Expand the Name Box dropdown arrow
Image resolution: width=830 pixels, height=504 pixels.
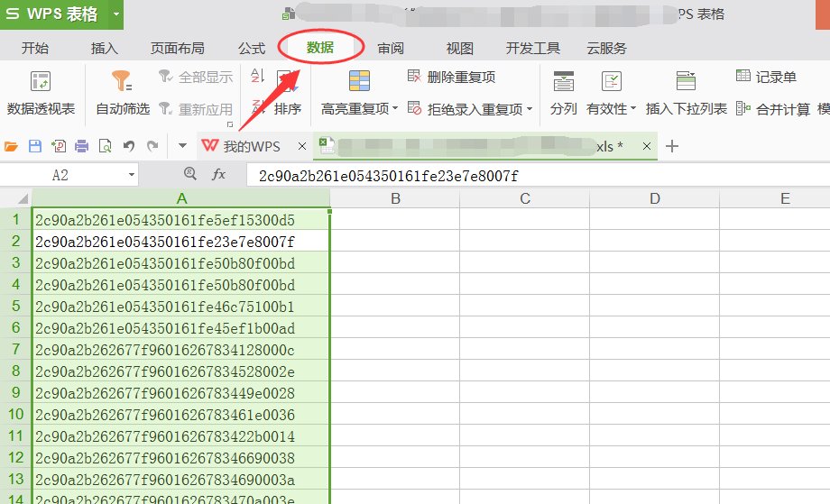(132, 175)
